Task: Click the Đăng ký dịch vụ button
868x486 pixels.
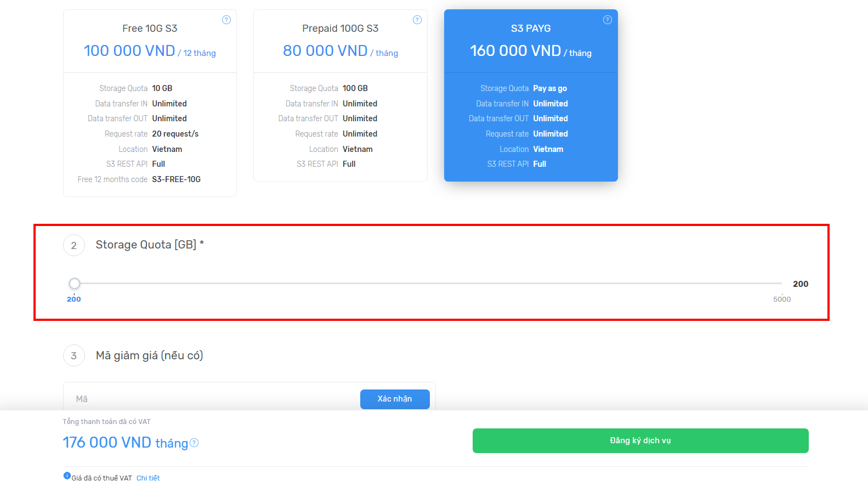Action: coord(640,440)
